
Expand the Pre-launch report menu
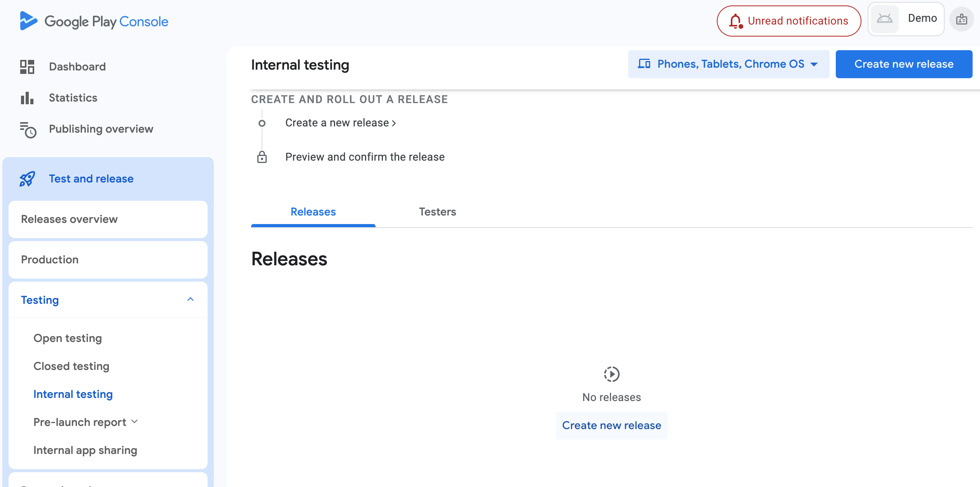135,422
